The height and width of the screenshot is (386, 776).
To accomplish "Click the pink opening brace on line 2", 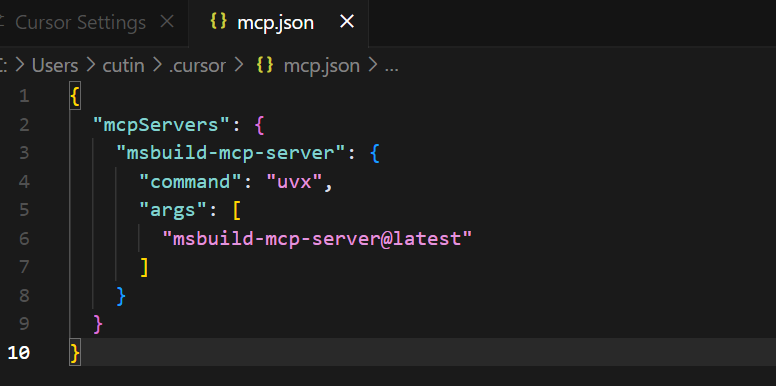I will coord(260,125).
